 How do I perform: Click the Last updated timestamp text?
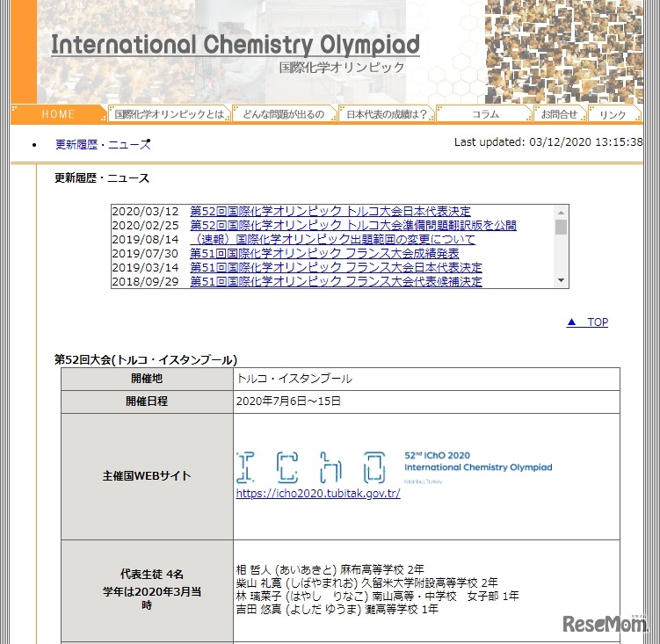548,141
